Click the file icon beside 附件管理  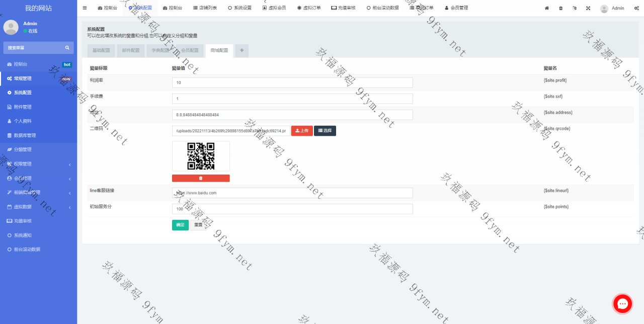[x=9, y=107]
